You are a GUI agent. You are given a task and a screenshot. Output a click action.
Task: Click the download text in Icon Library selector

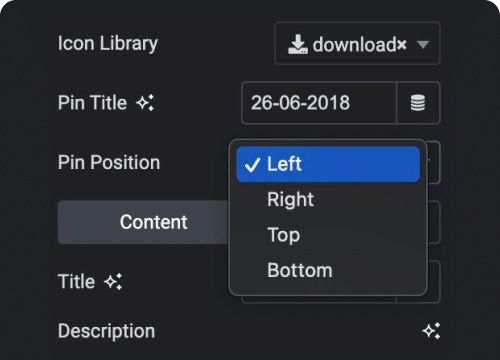355,44
